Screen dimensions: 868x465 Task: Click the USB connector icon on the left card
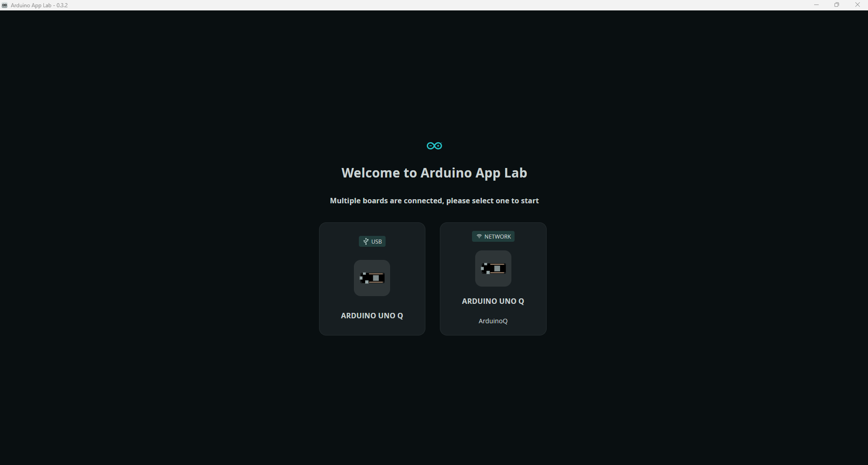coord(365,241)
